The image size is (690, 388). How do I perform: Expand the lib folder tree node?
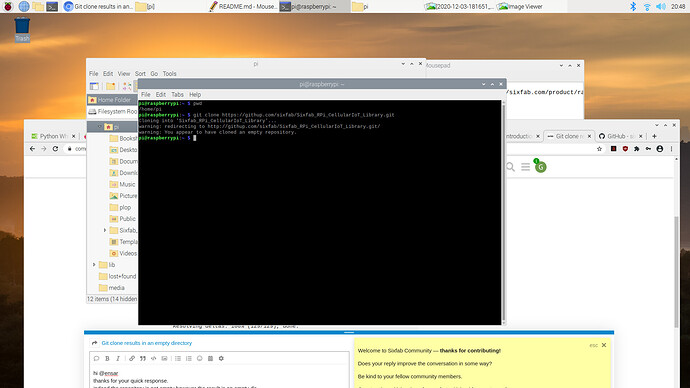pos(94,265)
